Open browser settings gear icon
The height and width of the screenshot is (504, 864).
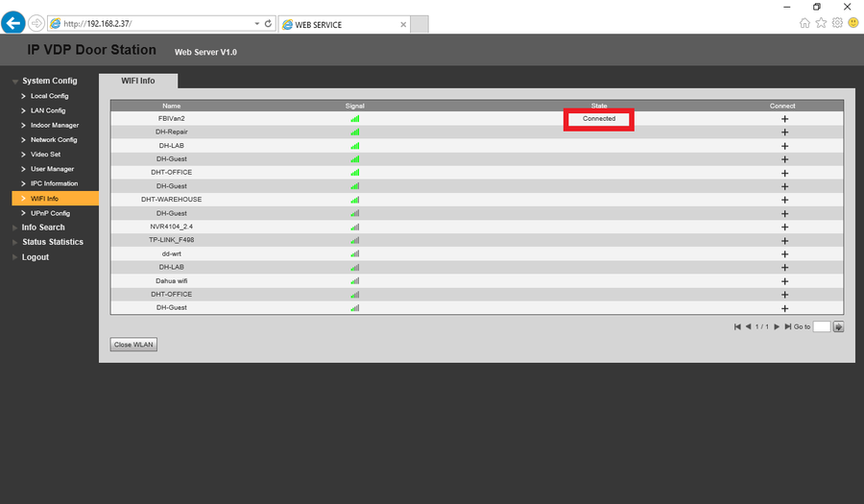coord(837,23)
